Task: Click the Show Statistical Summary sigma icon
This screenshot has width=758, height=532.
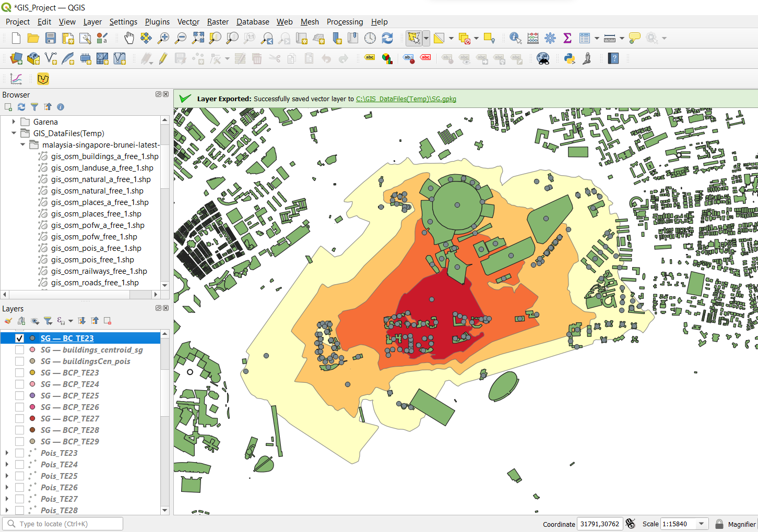Action: [x=567, y=38]
